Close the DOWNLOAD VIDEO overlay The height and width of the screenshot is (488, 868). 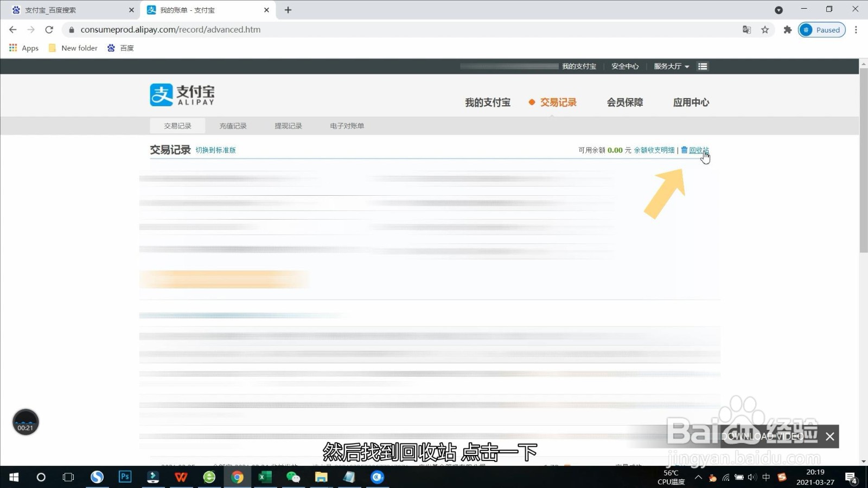tap(830, 436)
